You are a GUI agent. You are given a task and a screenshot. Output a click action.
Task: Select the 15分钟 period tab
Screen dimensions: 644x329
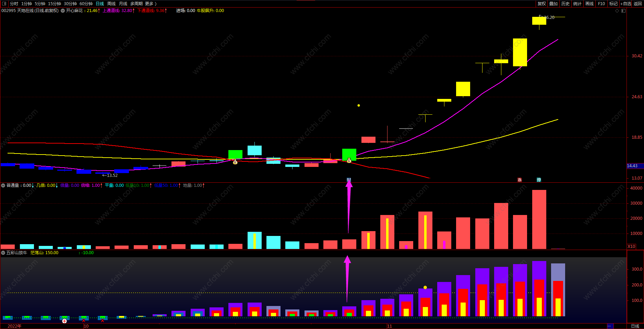[x=55, y=4]
